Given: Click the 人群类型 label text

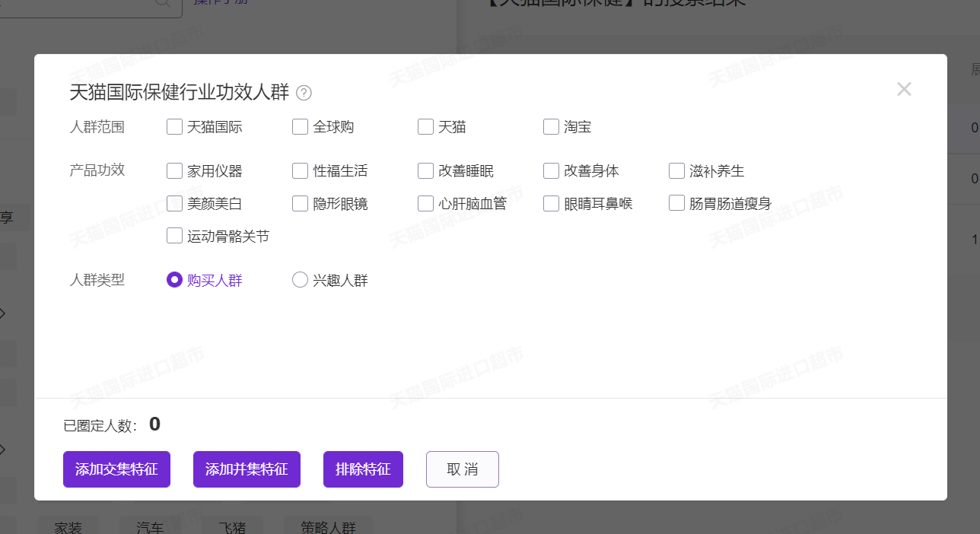Looking at the screenshot, I should 97,280.
